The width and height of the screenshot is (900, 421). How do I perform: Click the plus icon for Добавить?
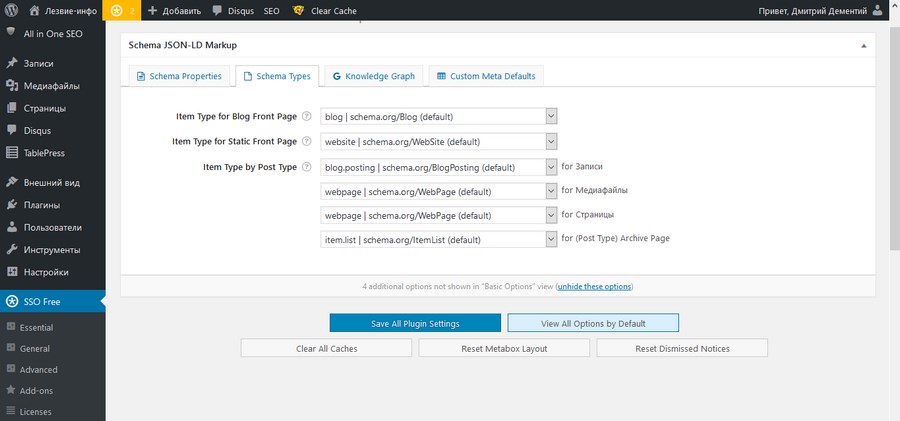pyautogui.click(x=152, y=10)
